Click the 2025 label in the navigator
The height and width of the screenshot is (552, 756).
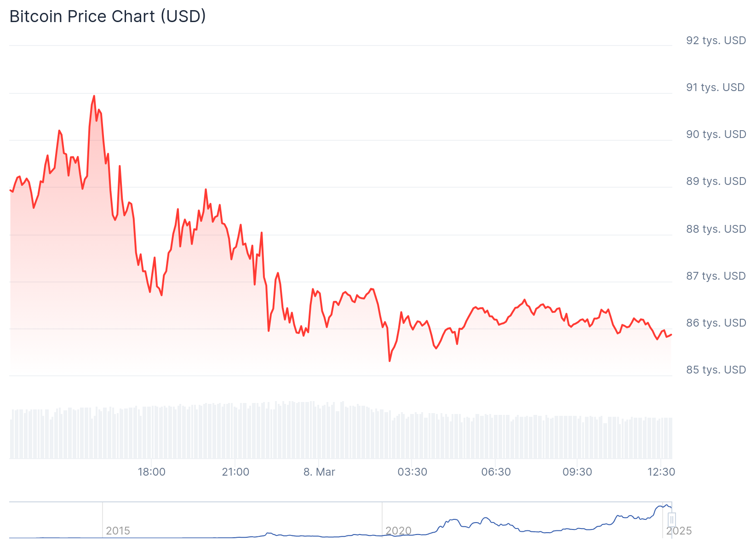pos(679,531)
